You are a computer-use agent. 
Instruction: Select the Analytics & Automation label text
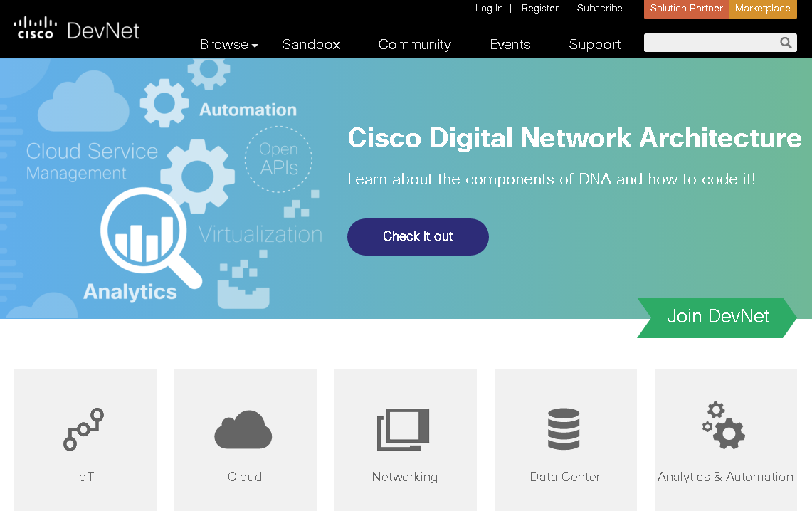[x=725, y=477]
